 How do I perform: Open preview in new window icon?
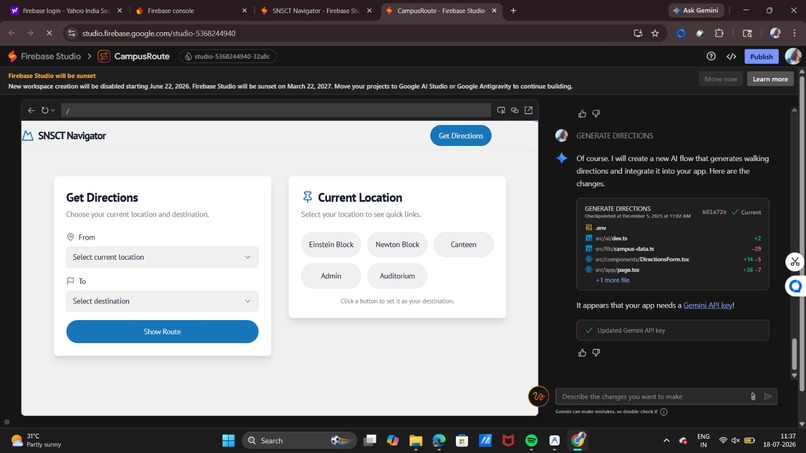(x=528, y=110)
